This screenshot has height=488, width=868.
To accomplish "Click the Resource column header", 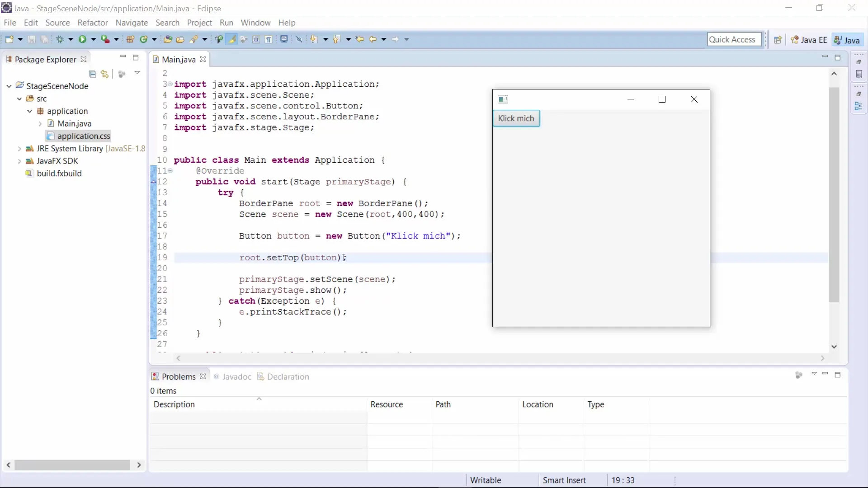I will coord(400,404).
